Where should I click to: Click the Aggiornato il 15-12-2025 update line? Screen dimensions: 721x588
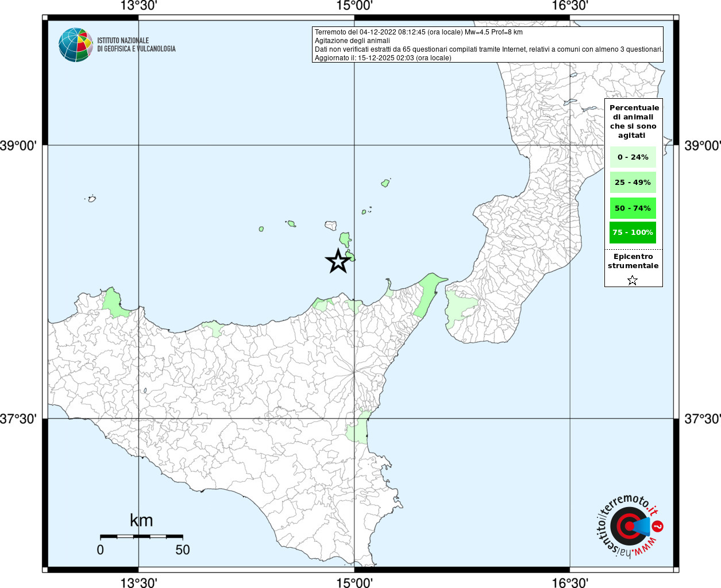point(383,58)
